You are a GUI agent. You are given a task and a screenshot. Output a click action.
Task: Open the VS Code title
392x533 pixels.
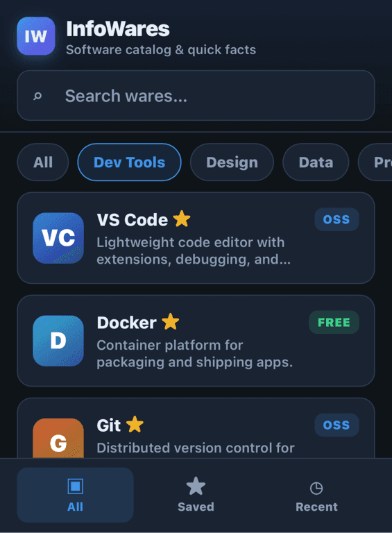pos(133,220)
